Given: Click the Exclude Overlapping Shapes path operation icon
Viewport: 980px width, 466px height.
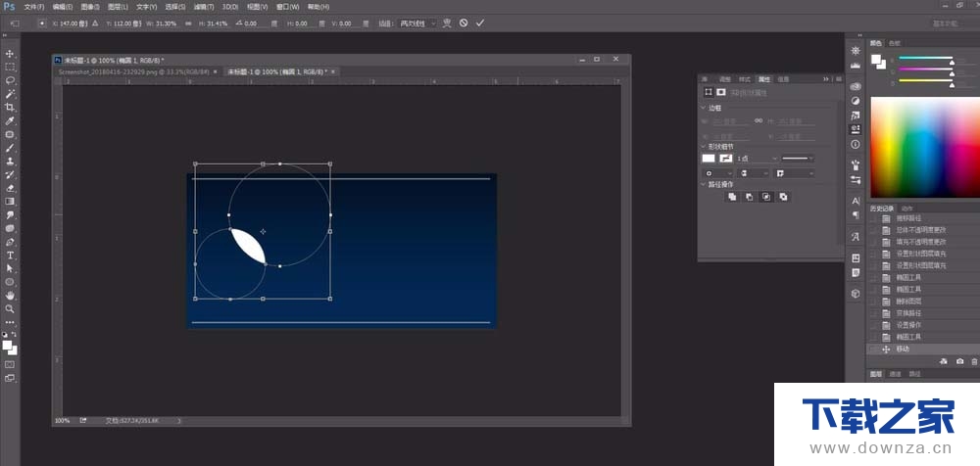Looking at the screenshot, I should [782, 197].
